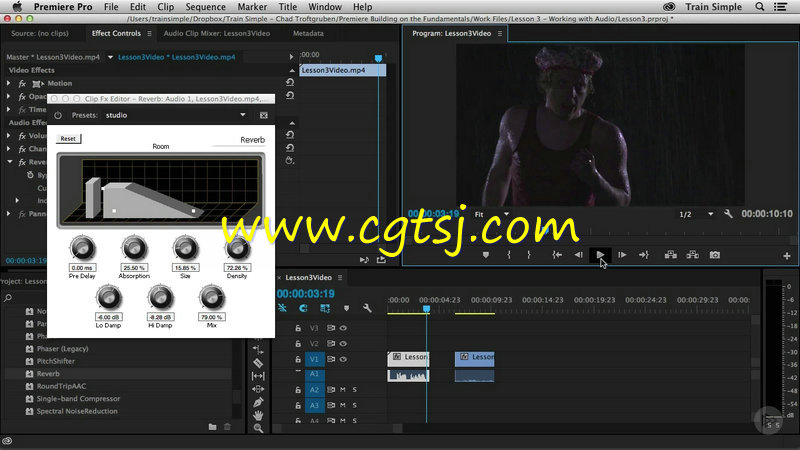The width and height of the screenshot is (800, 450).
Task: Click Mark Out in Program Monitor
Action: tap(529, 255)
